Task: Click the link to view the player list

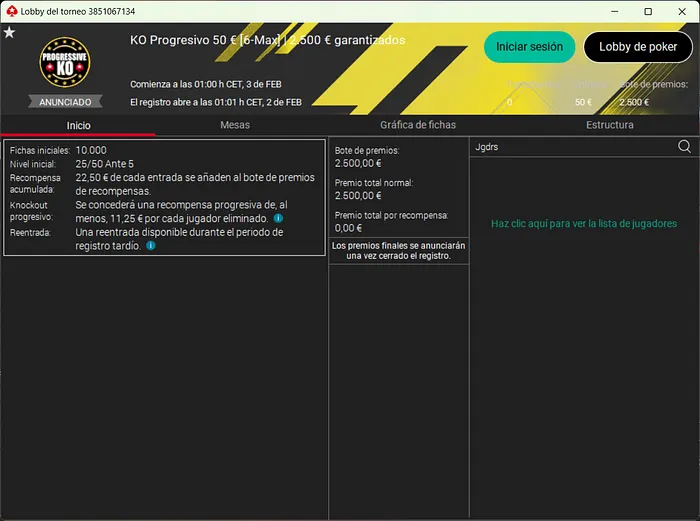Action: [x=583, y=224]
